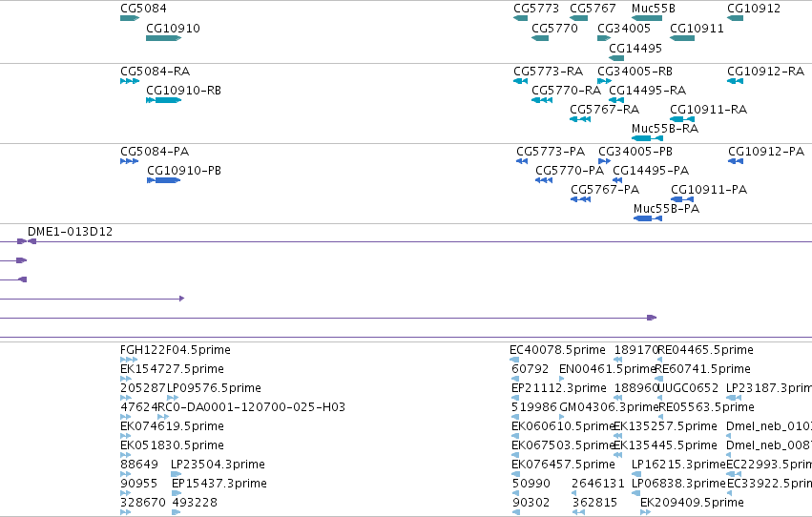Screen dimensions: 812x517
Task: Select the 493228 EST label
Action: pyautogui.click(x=195, y=503)
